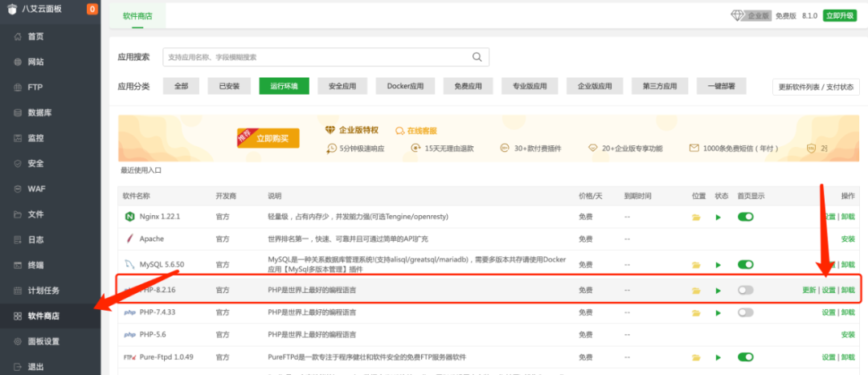Click the orange notification badge in header
The height and width of the screenshot is (375, 868).
tap(92, 10)
